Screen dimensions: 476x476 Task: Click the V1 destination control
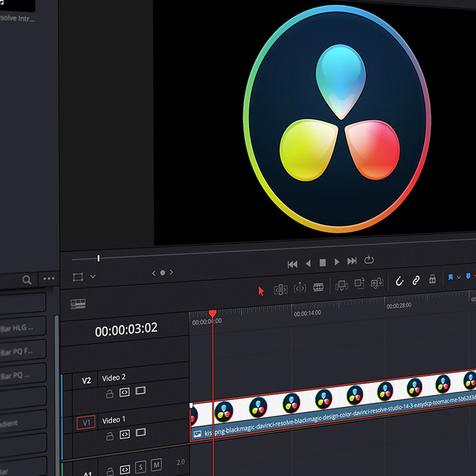(x=86, y=422)
